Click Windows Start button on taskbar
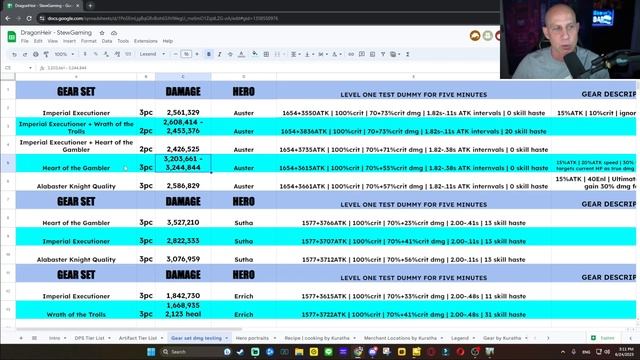640x360 pixels. click(x=151, y=351)
